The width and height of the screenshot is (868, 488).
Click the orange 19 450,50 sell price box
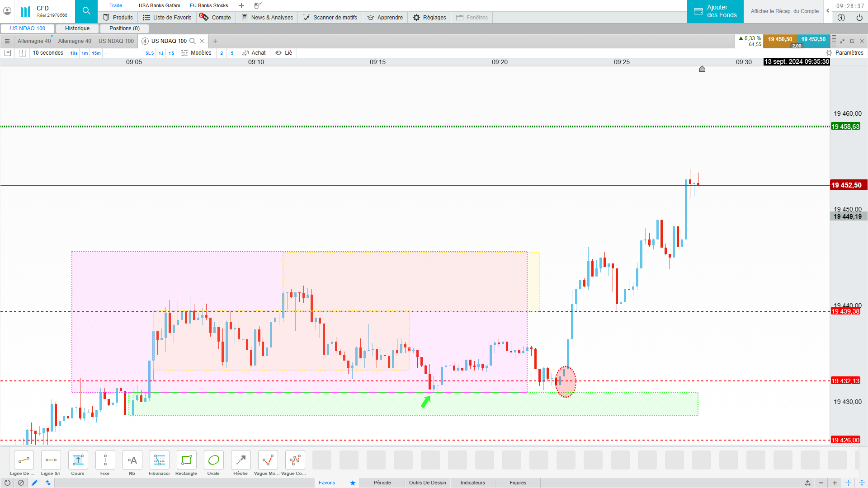(780, 39)
